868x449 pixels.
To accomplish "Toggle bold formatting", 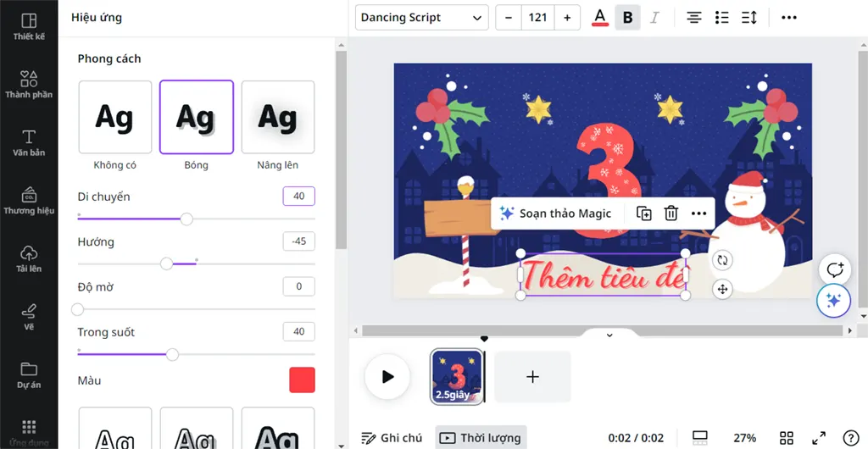I will click(628, 18).
